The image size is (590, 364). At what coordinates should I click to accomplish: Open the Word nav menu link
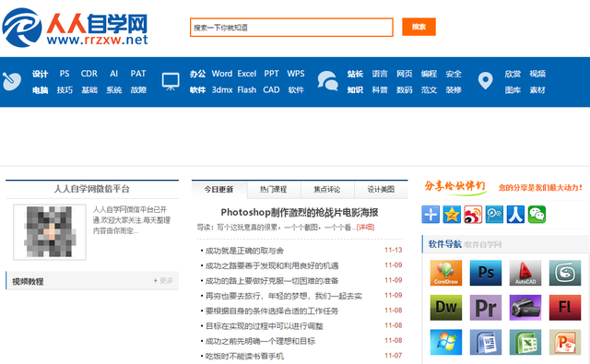coord(222,74)
